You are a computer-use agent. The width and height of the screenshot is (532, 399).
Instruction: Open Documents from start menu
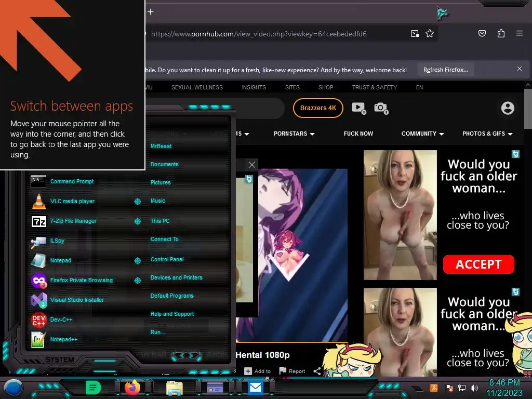164,164
